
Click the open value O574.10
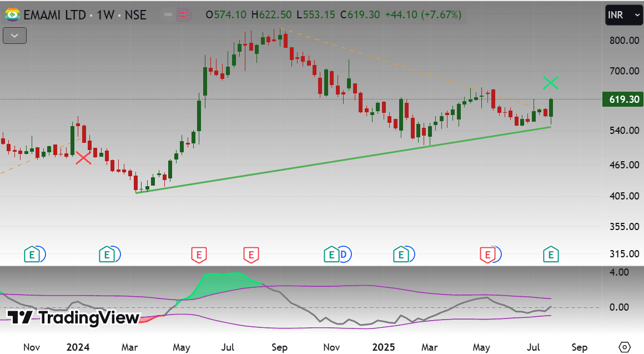click(x=226, y=15)
